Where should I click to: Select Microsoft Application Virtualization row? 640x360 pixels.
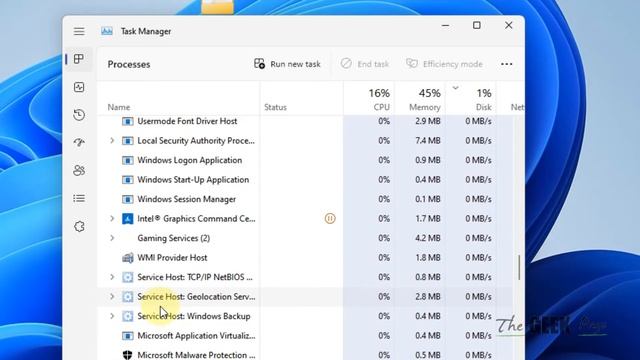coord(305,336)
